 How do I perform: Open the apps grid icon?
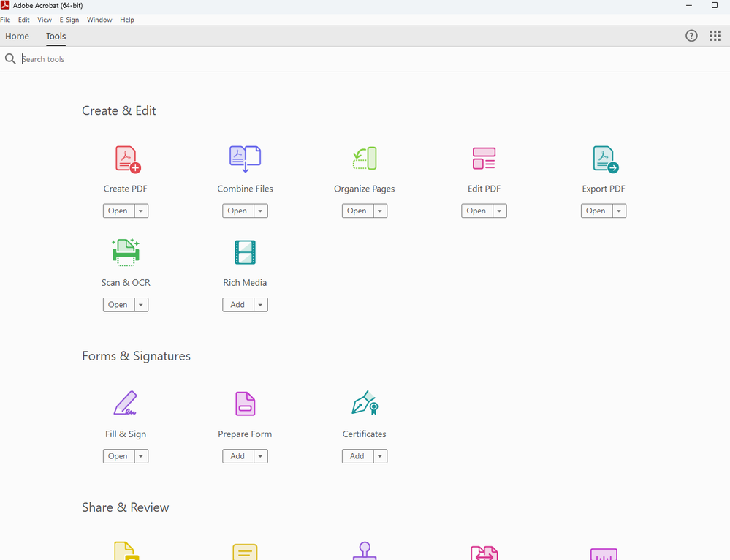pyautogui.click(x=715, y=36)
